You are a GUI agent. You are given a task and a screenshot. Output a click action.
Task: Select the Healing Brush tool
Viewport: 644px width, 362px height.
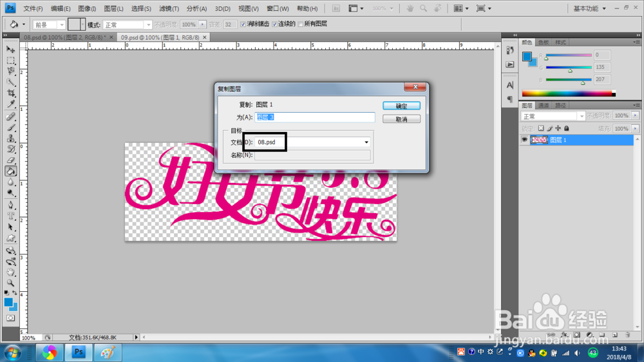coord(11,117)
